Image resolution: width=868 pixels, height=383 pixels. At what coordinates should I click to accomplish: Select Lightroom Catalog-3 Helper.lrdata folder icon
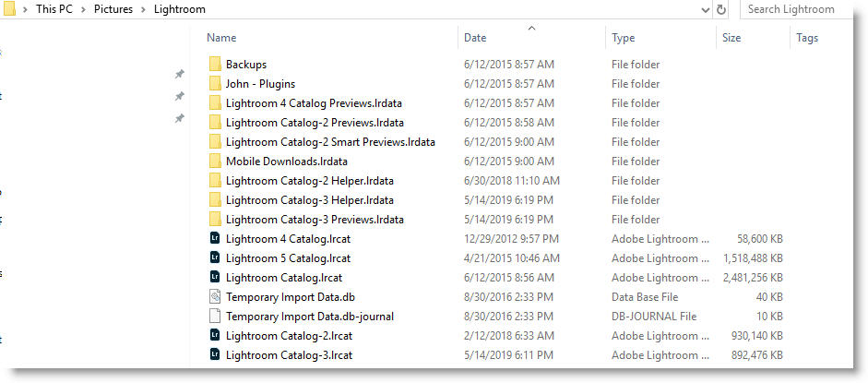tap(215, 199)
